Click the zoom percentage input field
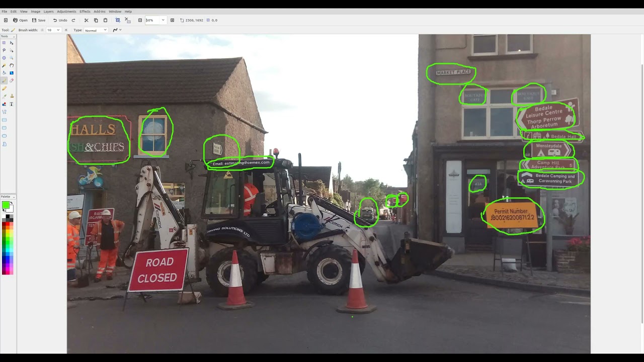The width and height of the screenshot is (644, 362). pyautogui.click(x=152, y=20)
